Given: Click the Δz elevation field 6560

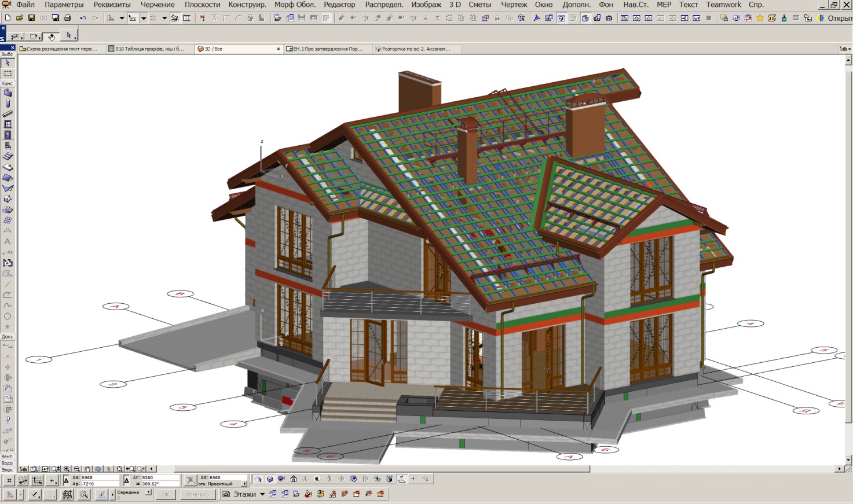Looking at the screenshot, I should pyautogui.click(x=228, y=478).
